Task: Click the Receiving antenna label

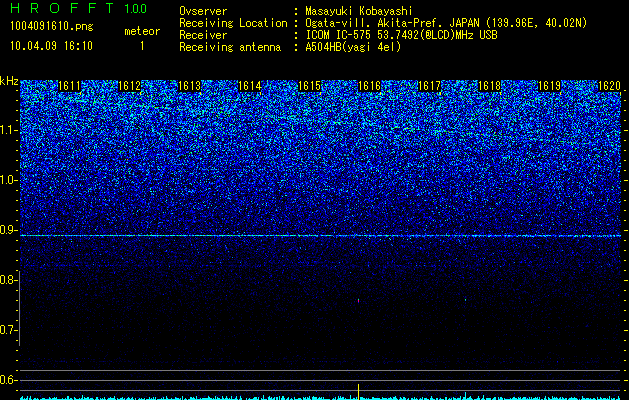Action: point(230,47)
